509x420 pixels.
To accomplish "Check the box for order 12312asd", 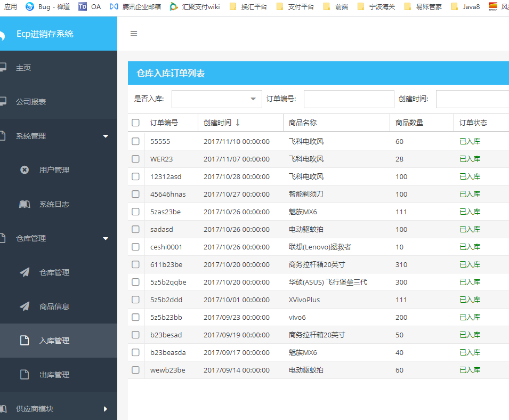I will pyautogui.click(x=135, y=176).
